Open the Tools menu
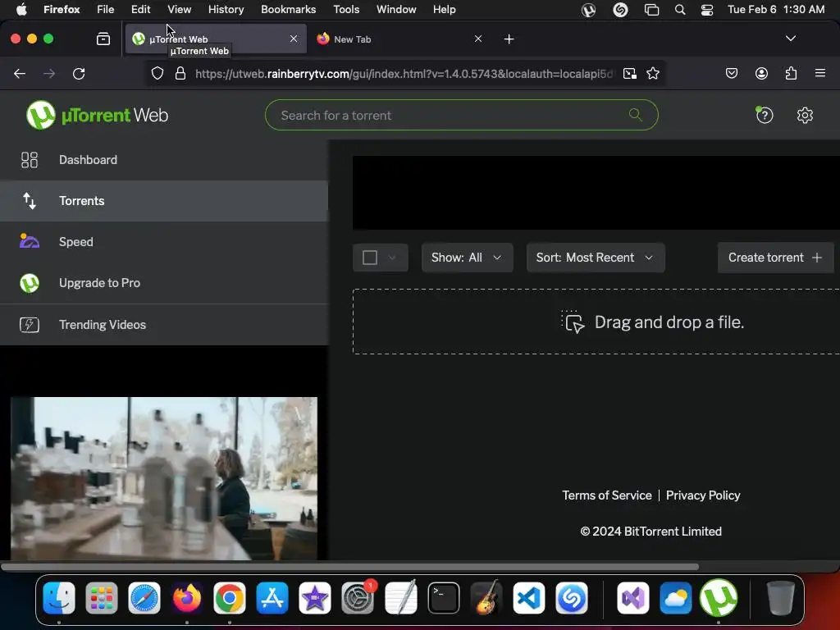This screenshot has width=840, height=630. tap(346, 10)
